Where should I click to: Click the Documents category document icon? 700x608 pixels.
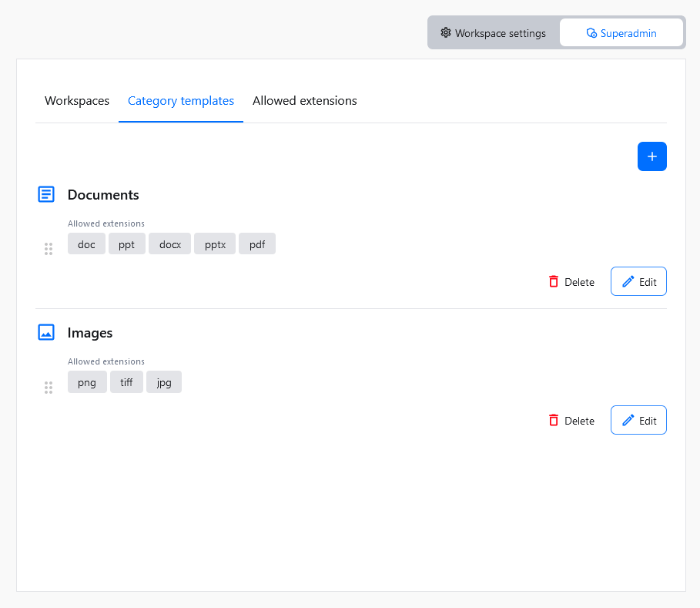click(x=46, y=194)
